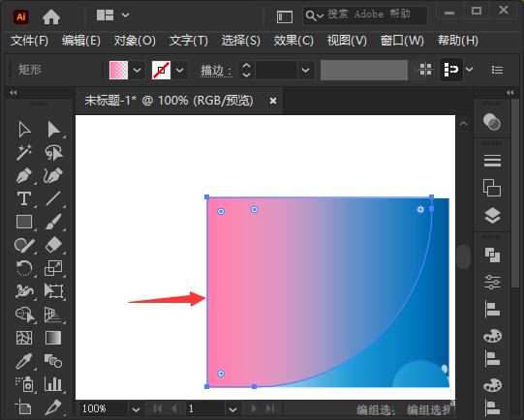This screenshot has height=420, width=524.
Task: Open the Pathfinder panel icon
Action: pos(492,255)
